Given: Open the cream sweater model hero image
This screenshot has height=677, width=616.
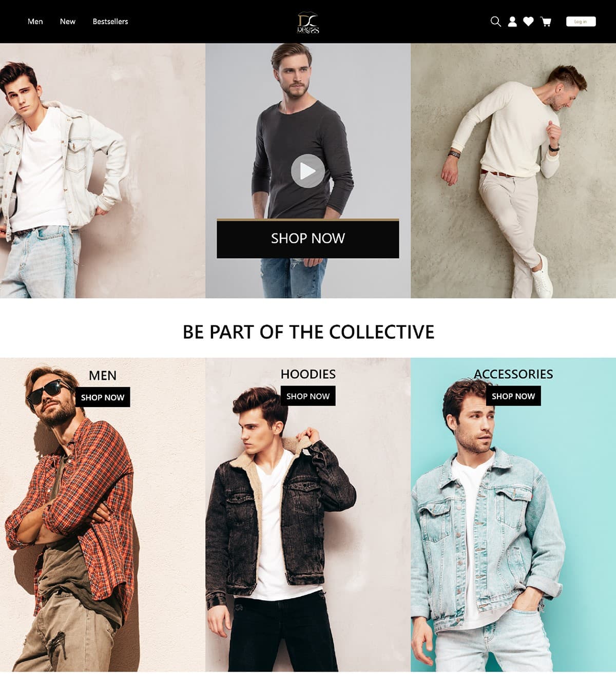Looking at the screenshot, I should 513,170.
